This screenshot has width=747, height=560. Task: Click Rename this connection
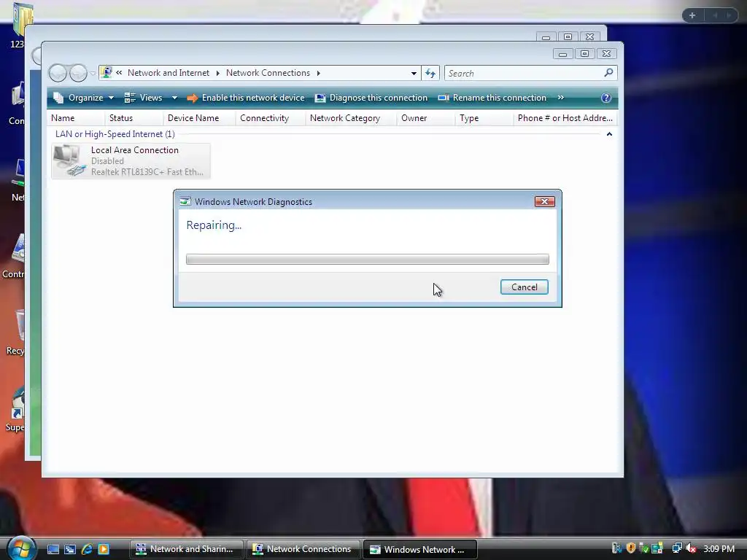[x=492, y=98]
